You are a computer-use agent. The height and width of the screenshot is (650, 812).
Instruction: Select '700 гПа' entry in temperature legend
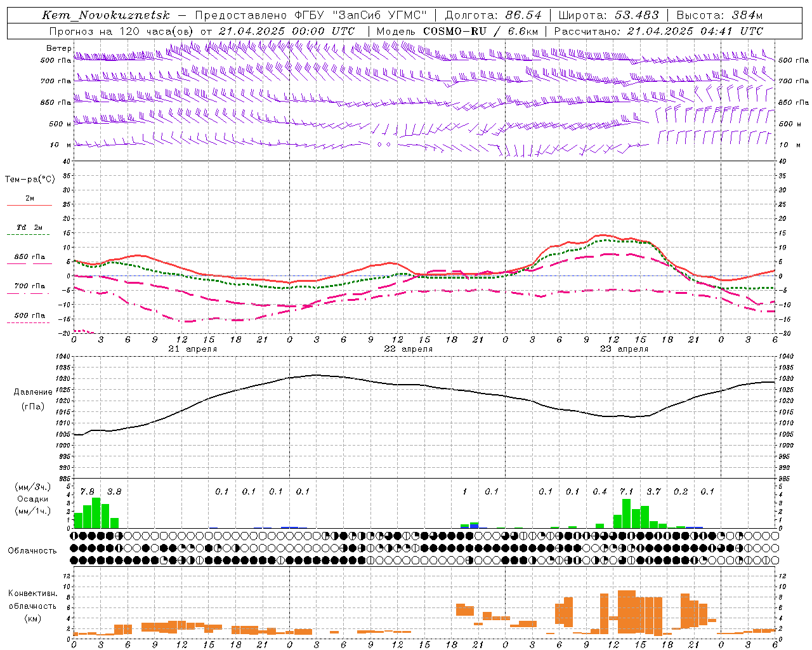pos(30,286)
